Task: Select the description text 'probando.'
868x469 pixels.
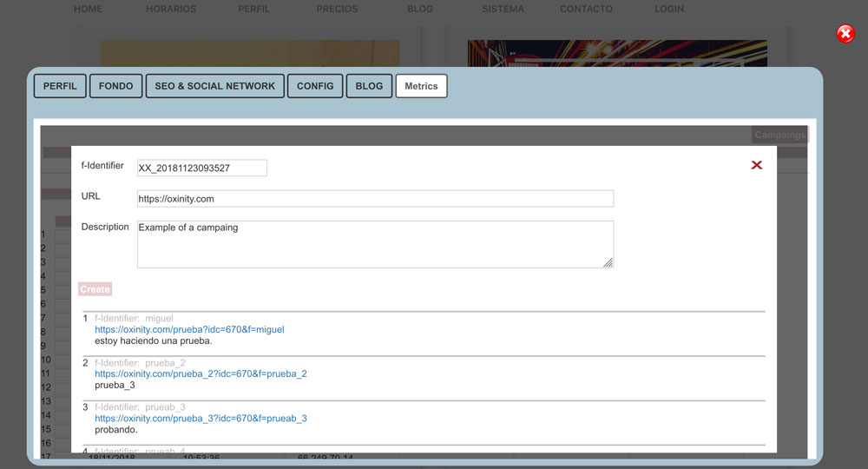Action: [x=116, y=430]
